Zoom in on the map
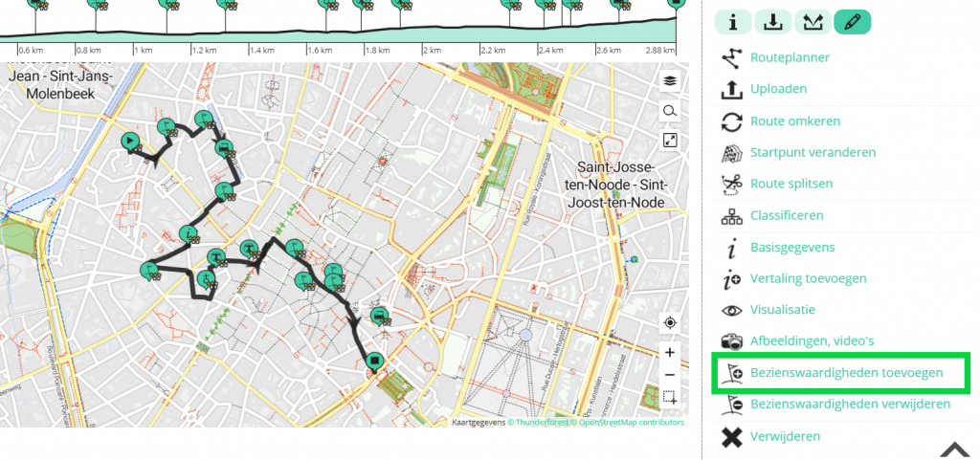This screenshot has height=460, width=980. [670, 352]
